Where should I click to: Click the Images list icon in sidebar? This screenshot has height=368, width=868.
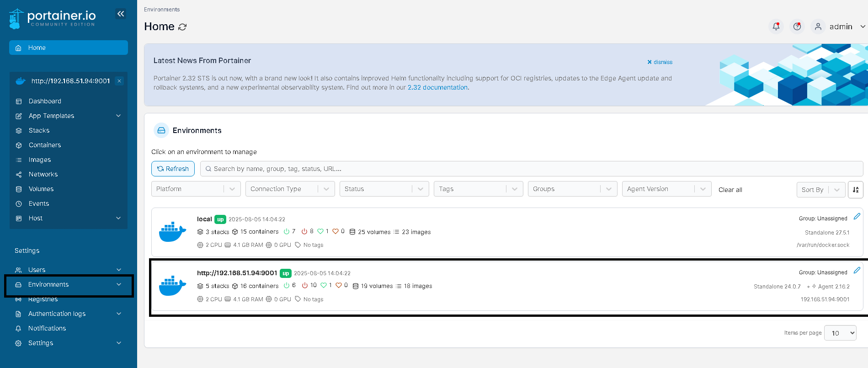point(19,160)
